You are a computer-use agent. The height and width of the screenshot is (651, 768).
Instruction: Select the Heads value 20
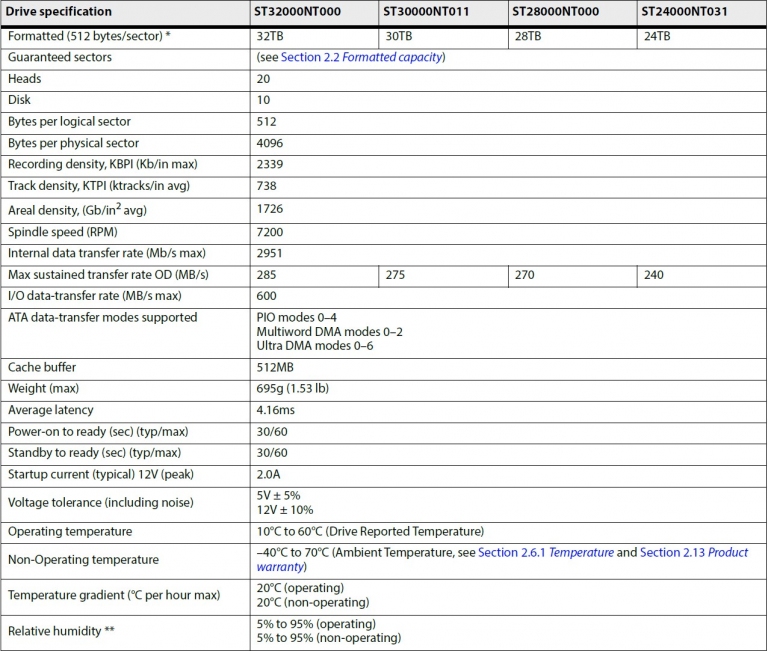pos(264,79)
